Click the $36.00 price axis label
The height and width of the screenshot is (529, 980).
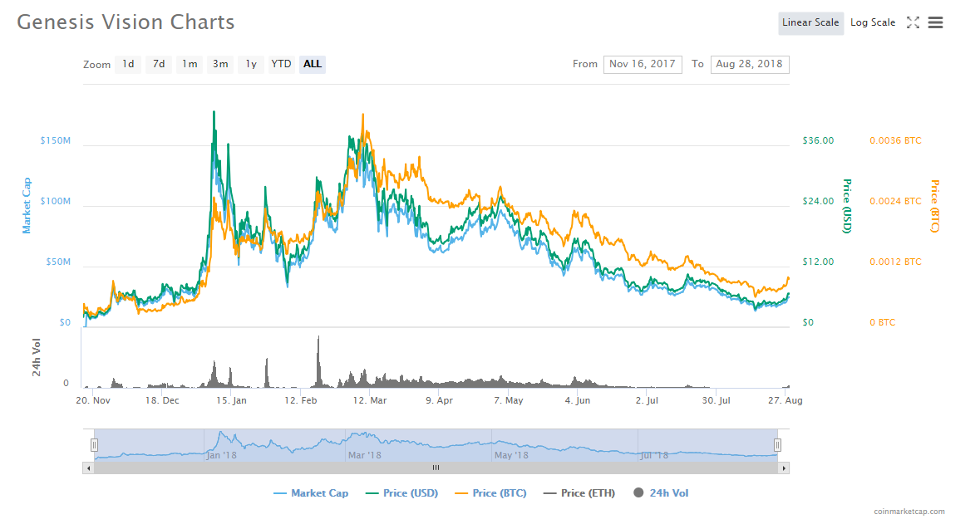pyautogui.click(x=818, y=140)
